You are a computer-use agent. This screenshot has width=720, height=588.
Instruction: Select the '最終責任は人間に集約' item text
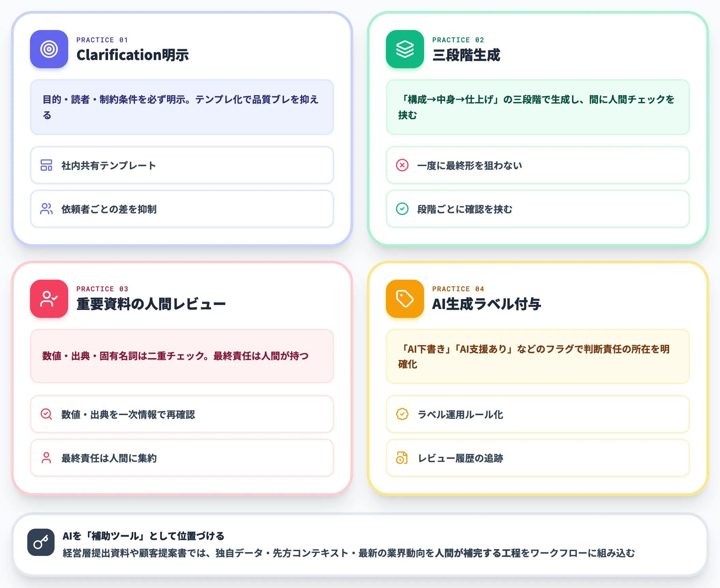[x=109, y=458]
